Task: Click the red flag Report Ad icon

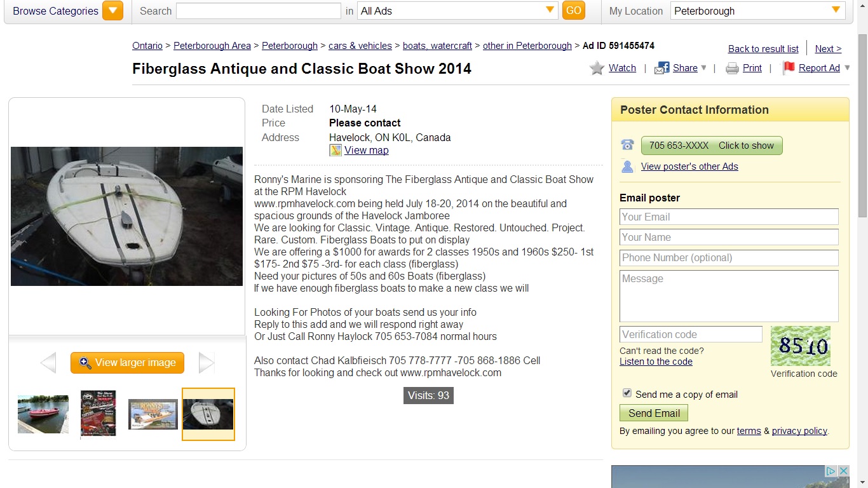Action: point(789,67)
